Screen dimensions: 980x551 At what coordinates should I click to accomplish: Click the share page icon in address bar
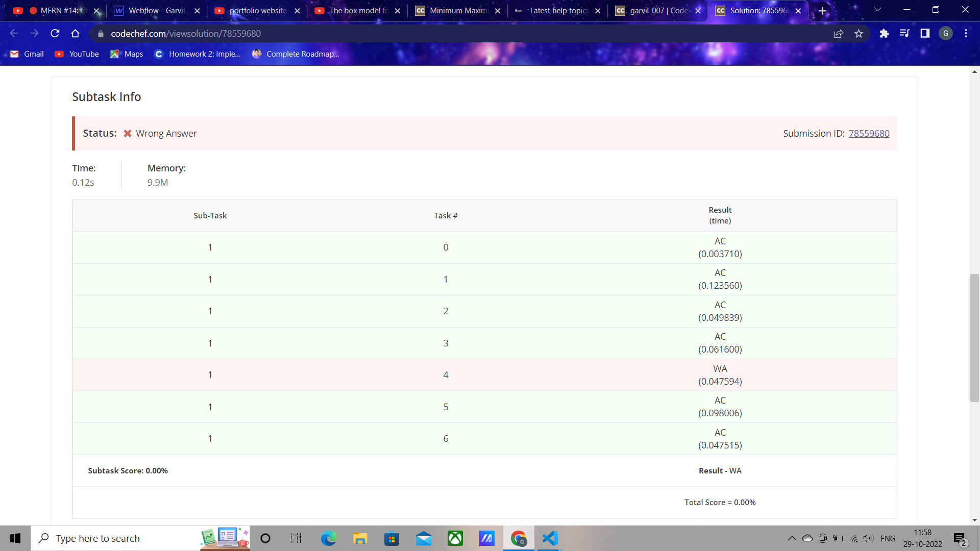[838, 33]
